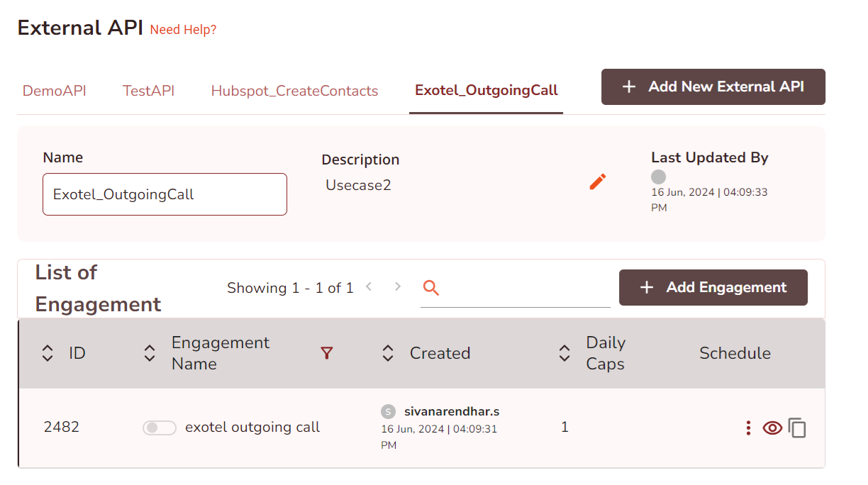The width and height of the screenshot is (868, 485).
Task: Sort the table by ID column
Action: [48, 353]
